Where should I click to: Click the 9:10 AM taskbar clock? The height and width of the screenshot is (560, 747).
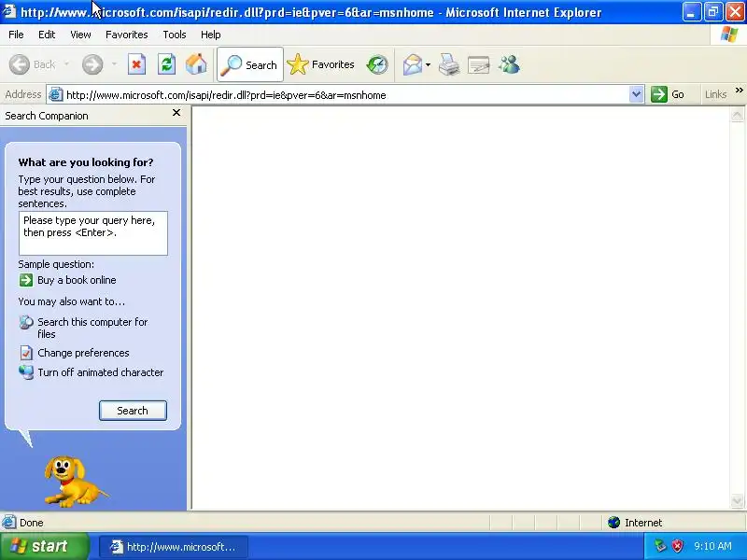click(x=712, y=546)
